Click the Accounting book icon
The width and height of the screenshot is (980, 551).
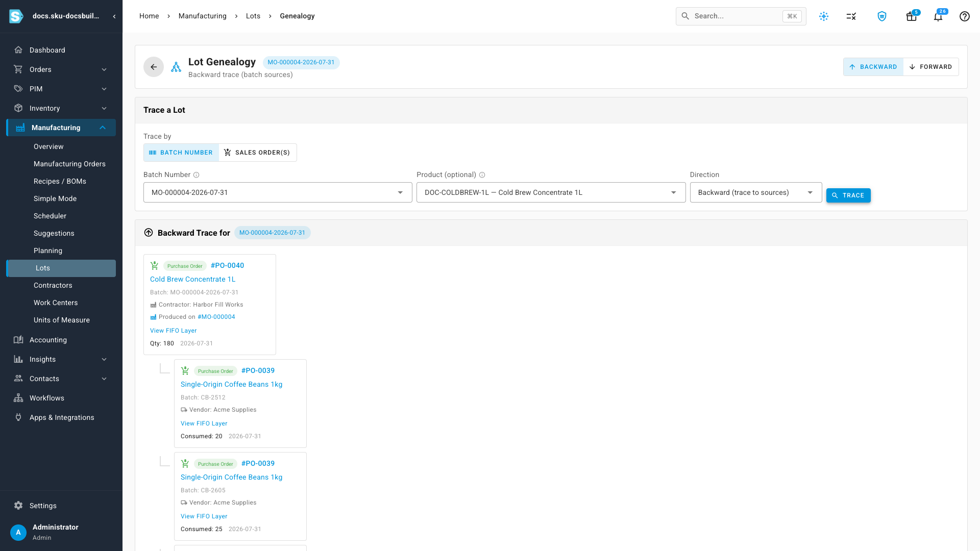pos(18,340)
